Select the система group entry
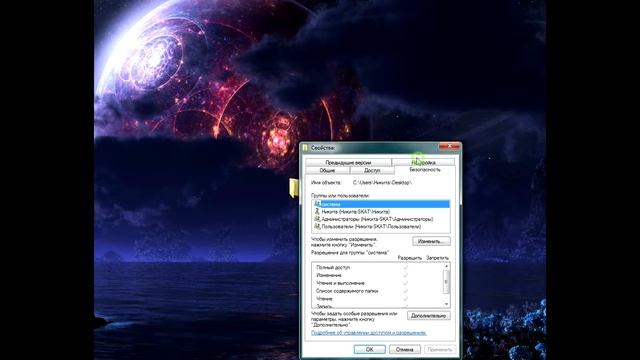 coord(381,204)
